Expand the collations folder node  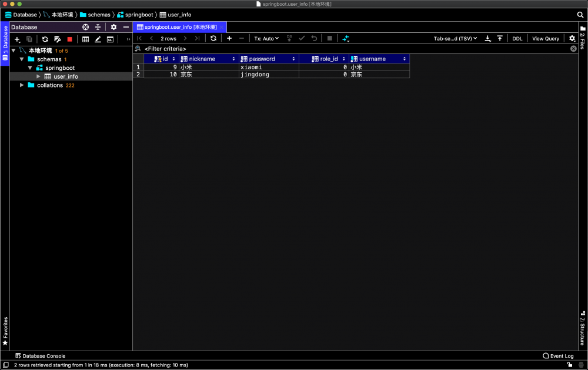(x=22, y=85)
